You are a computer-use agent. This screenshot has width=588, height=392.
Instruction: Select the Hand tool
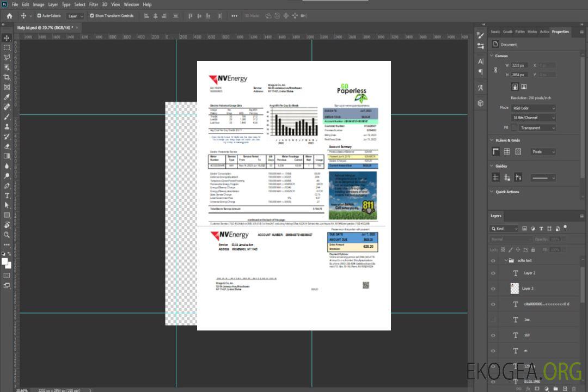tap(7, 225)
